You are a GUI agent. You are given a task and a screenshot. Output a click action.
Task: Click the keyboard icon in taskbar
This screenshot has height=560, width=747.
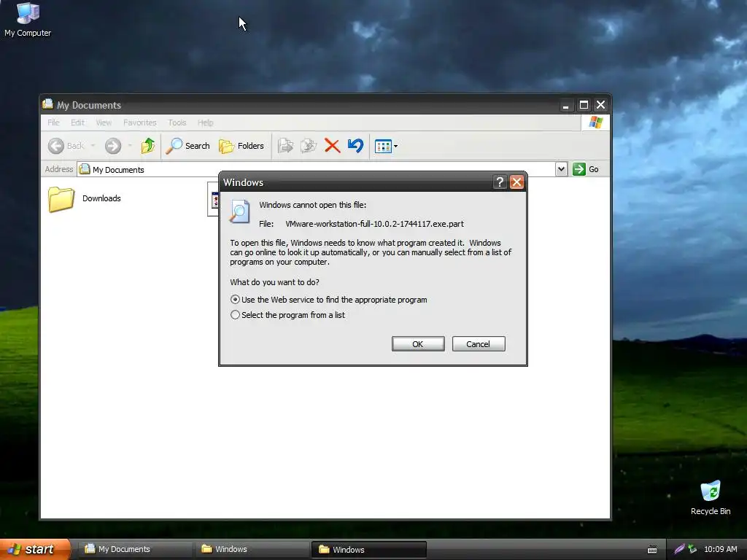tap(652, 550)
